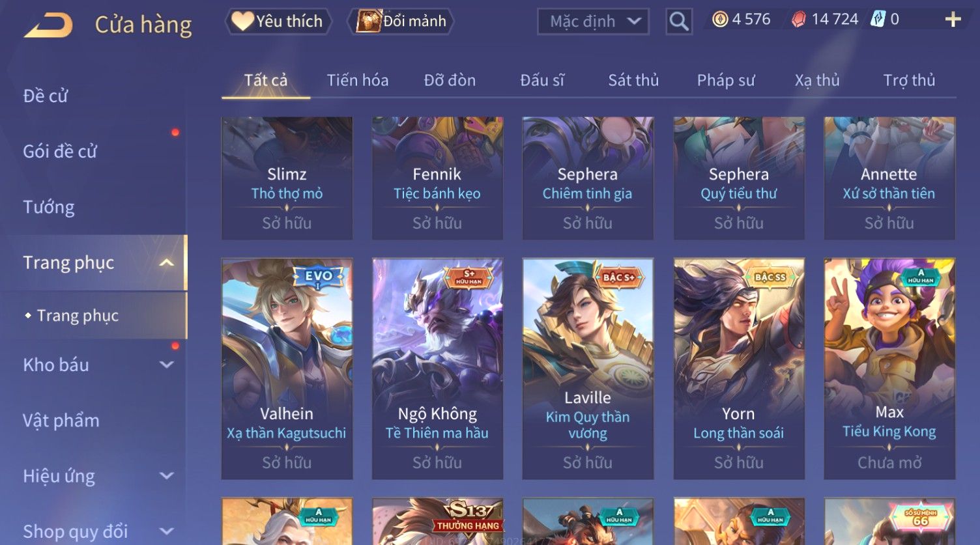Open Yêu thích heart favorites
This screenshot has width=980, height=545.
pos(278,21)
